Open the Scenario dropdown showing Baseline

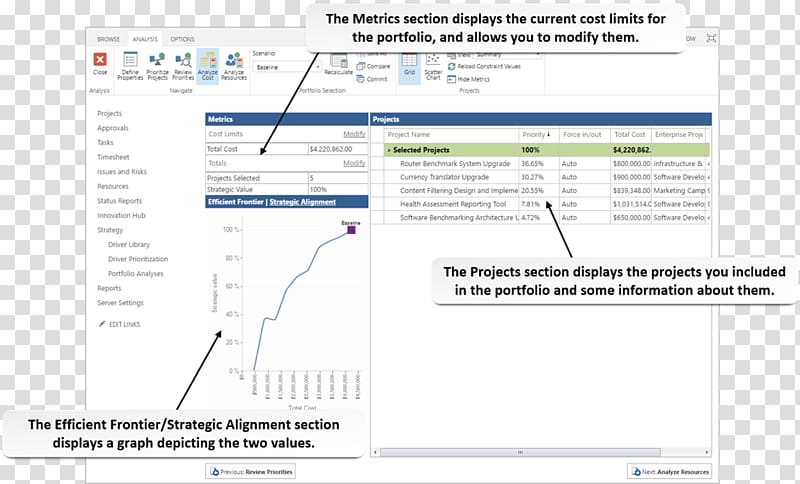click(x=287, y=67)
